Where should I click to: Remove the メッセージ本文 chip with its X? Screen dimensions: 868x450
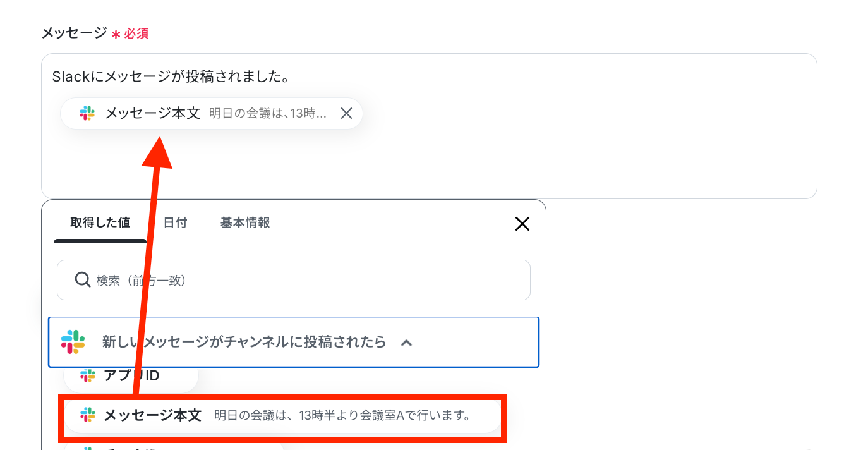[346, 113]
